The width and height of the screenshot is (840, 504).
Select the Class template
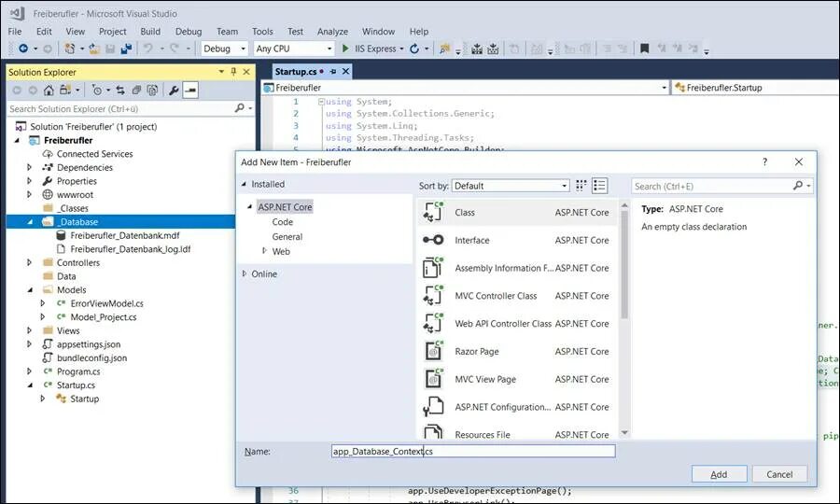(517, 212)
